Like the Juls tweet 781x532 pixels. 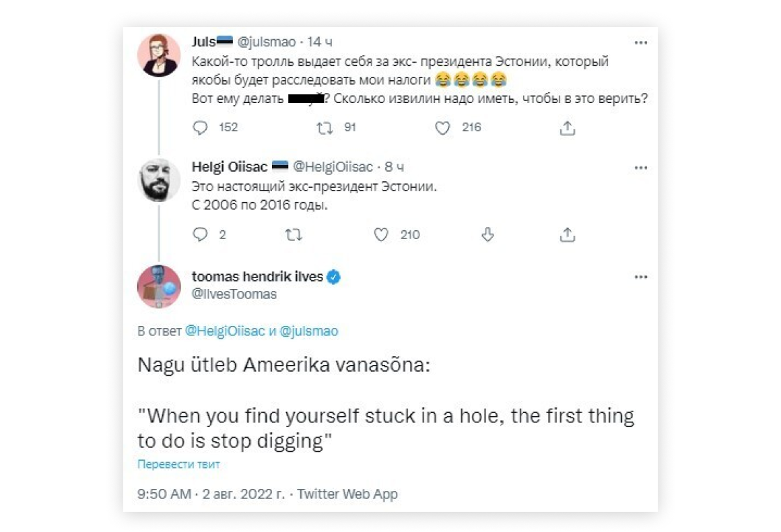pyautogui.click(x=442, y=127)
